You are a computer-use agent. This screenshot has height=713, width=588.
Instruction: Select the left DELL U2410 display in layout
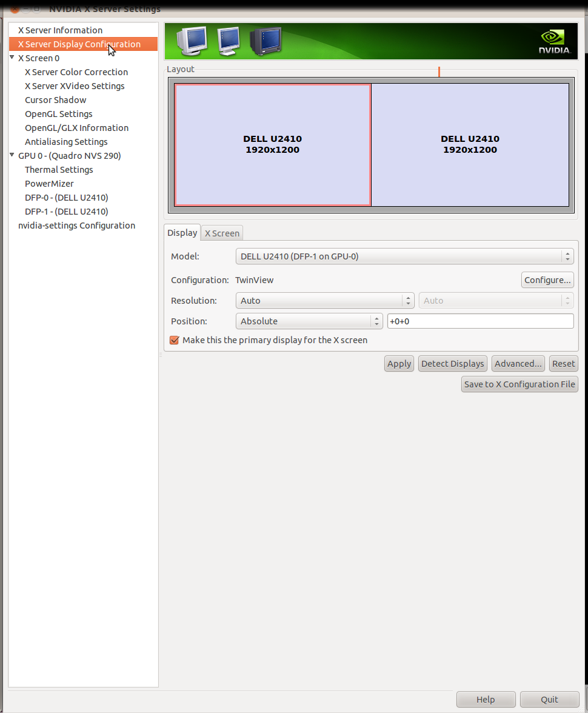point(272,144)
